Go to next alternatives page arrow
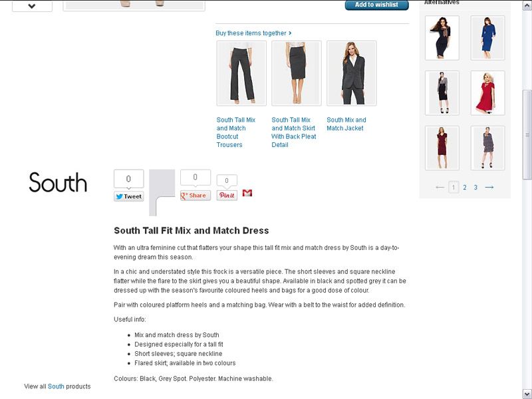Viewport: 532px width, 399px height. click(489, 188)
